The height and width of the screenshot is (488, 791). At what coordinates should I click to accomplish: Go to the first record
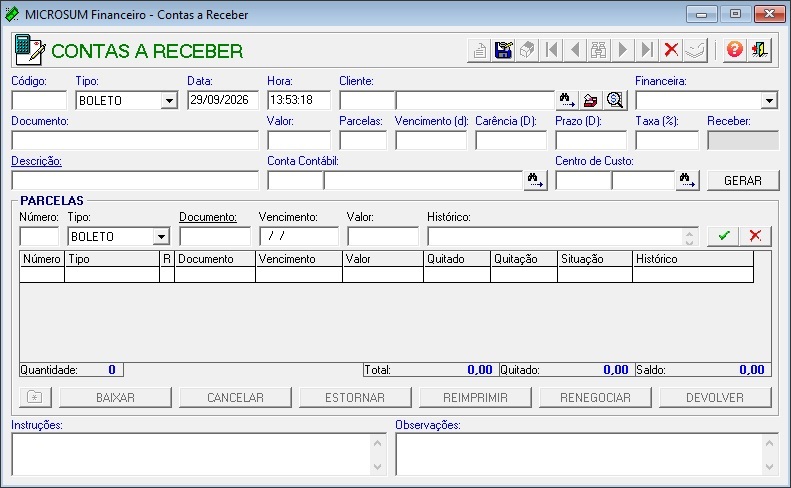pos(551,50)
